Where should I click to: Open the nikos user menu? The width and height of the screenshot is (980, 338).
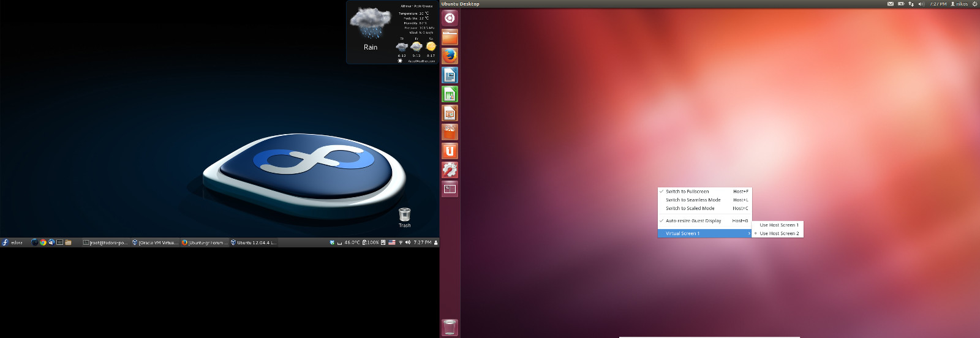pos(959,4)
